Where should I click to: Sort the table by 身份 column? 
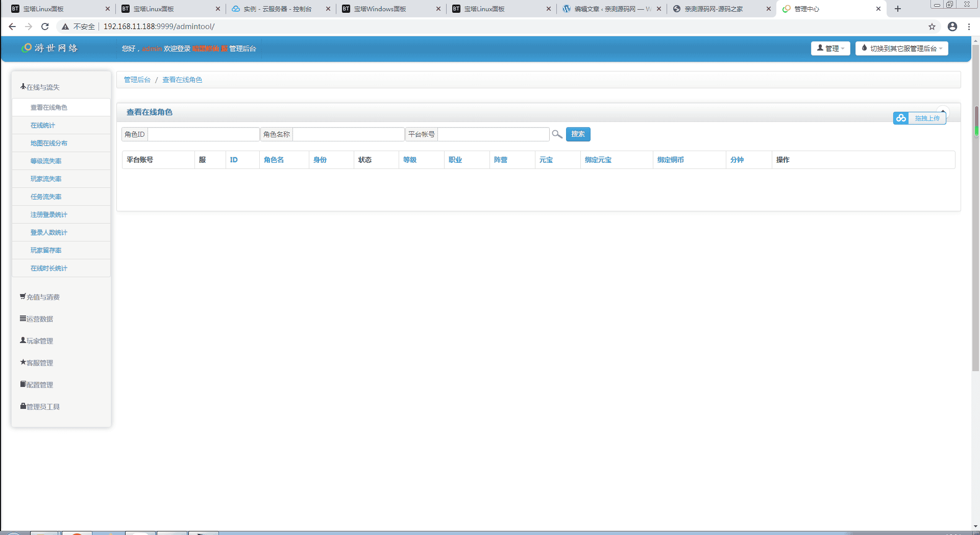tap(320, 160)
